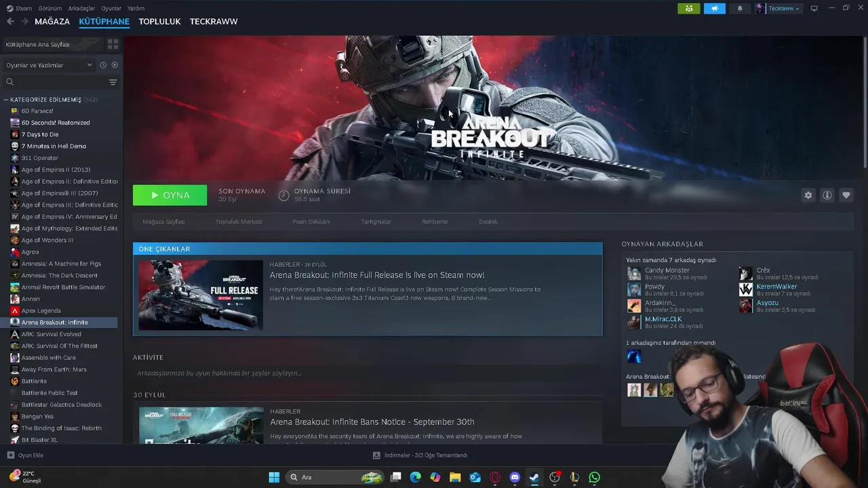868x488 pixels.
Task: Open Microsoft Edge from the taskbar
Action: pos(416,477)
